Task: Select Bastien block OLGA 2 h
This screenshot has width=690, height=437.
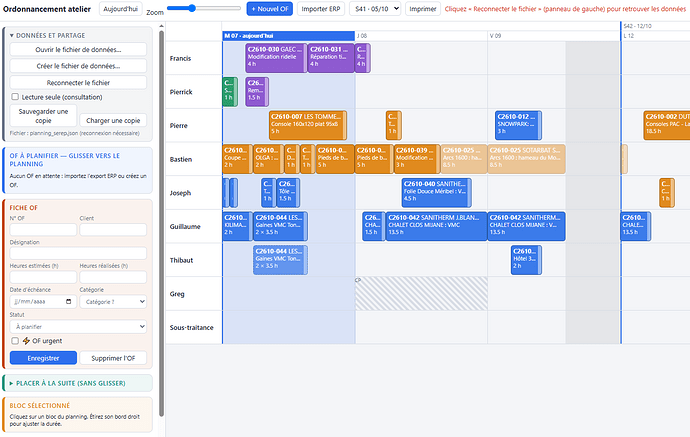Action: 268,159
